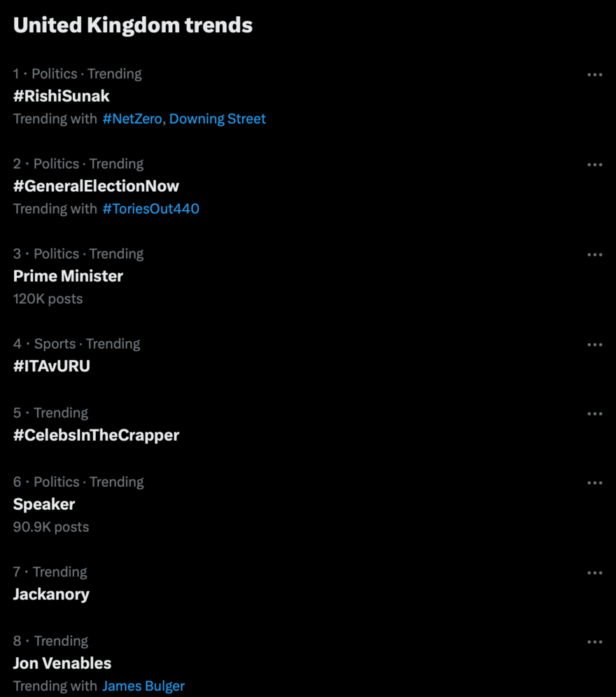Open the more options menu for #GeneralElectionNow
This screenshot has width=616, height=697.
(x=594, y=164)
